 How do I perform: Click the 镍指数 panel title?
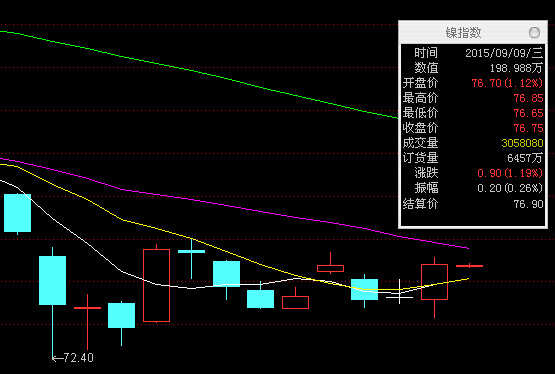pyautogui.click(x=463, y=33)
